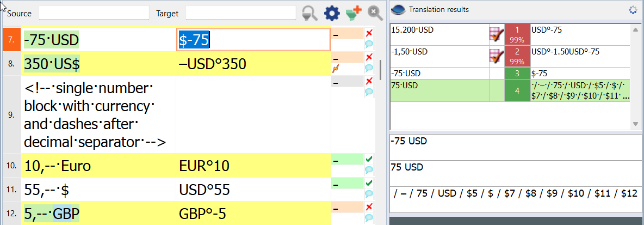The height and width of the screenshot is (225, 644).
Task: Click row number 8 in the grid
Action: pyautogui.click(x=11, y=64)
